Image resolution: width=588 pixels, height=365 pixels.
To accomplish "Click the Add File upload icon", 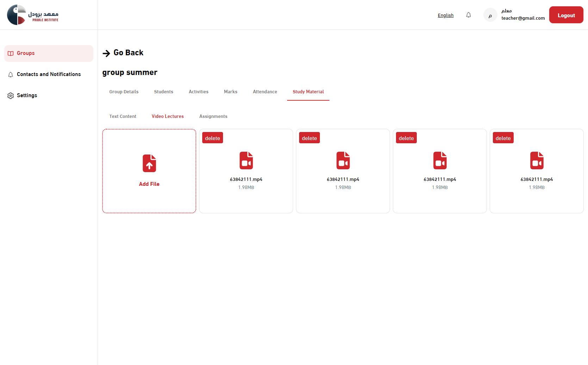I will pyautogui.click(x=149, y=163).
